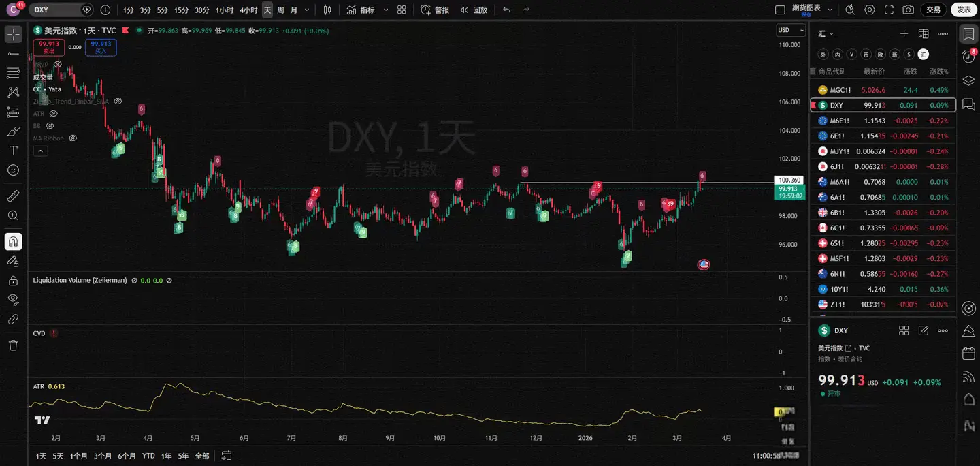This screenshot has height=466, width=980.
Task: Set date range to 全部
Action: (x=202, y=456)
